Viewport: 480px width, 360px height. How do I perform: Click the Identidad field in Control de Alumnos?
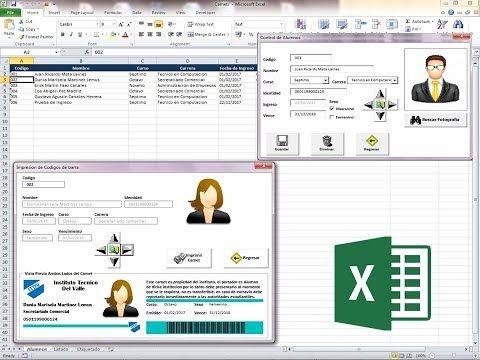tap(318, 91)
